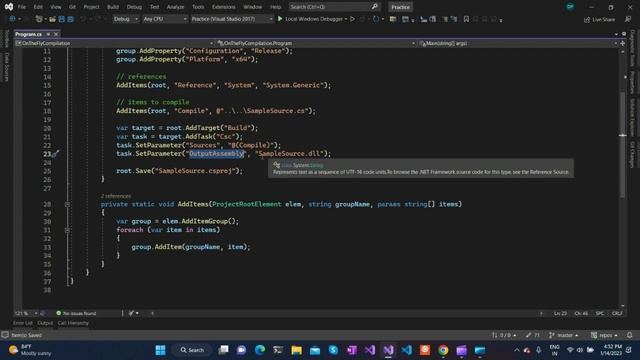Viewport: 640px width, 360px height.
Task: Click the Ln 23 line indicator
Action: pyautogui.click(x=560, y=313)
